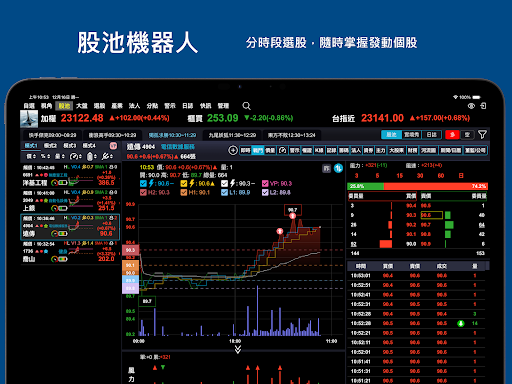Image resolution: width=512 pixels, height=384 pixels.
Task: Sort by 量 column stepper
Action: point(60,156)
